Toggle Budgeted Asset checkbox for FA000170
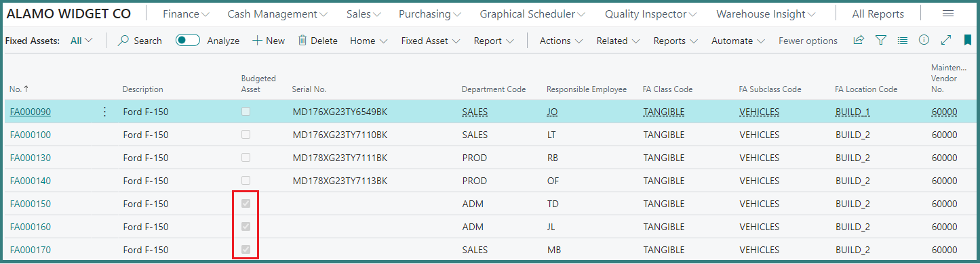This screenshot has height=264, width=980. coord(246,250)
